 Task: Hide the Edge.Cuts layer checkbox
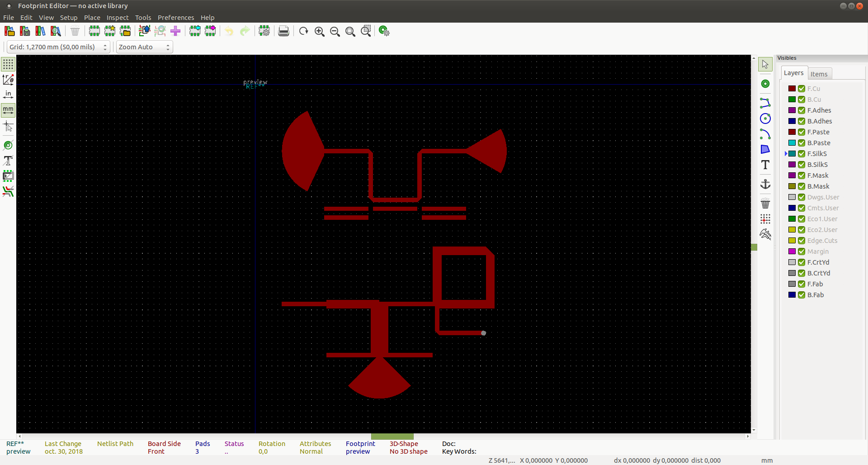[802, 241]
